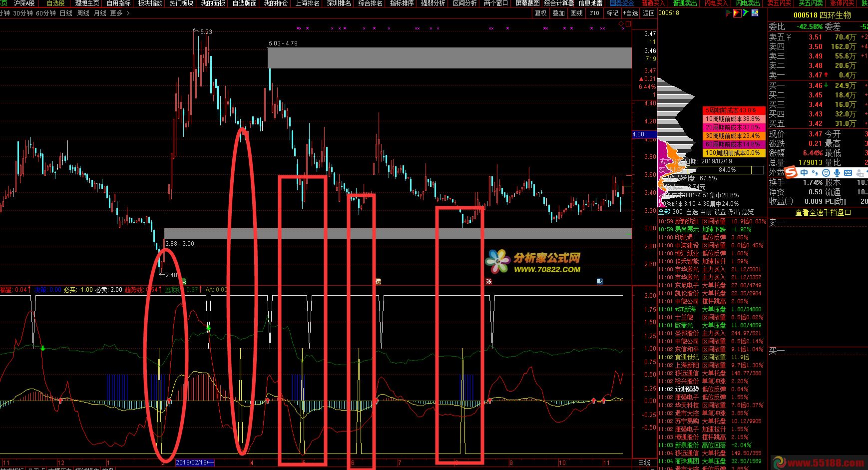This screenshot has height=470, width=868.
Task: Click 国泰资金 link
Action: pyautogui.click(x=622, y=3)
